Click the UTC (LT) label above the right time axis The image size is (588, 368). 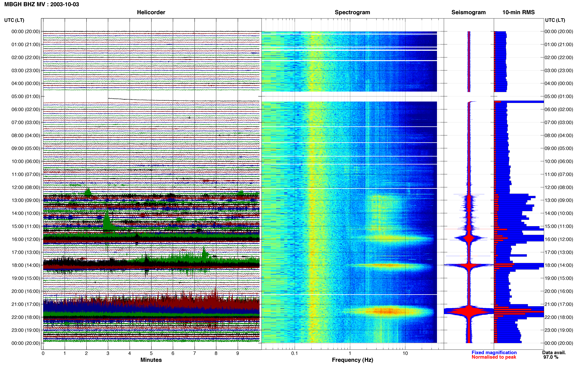coord(555,20)
